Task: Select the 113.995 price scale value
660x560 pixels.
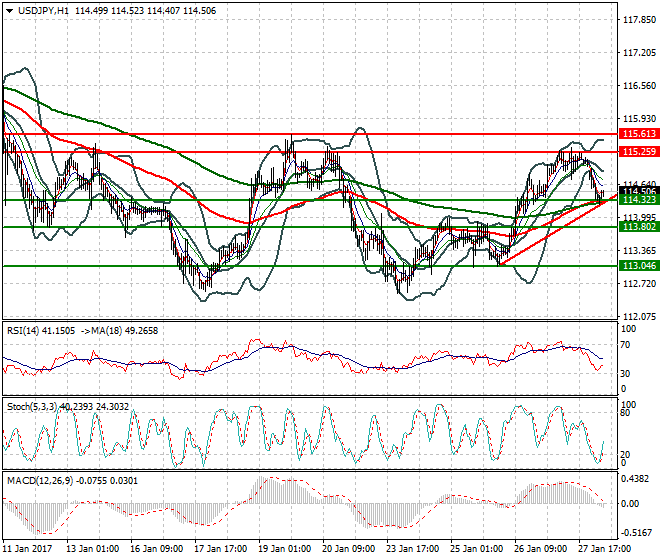Action: [639, 218]
